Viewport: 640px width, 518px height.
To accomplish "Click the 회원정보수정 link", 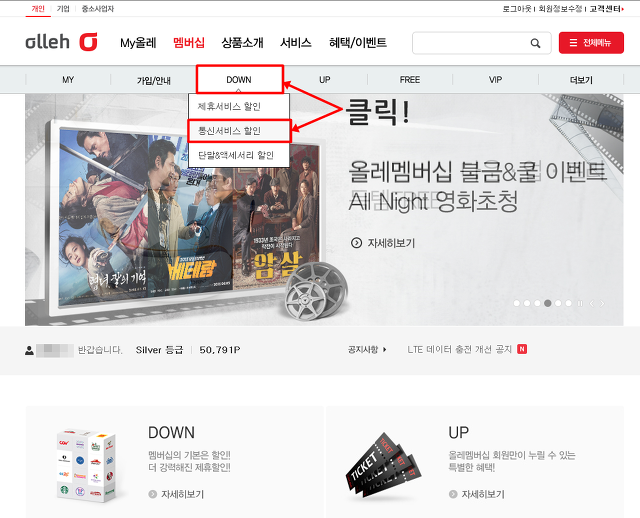I will [x=560, y=9].
